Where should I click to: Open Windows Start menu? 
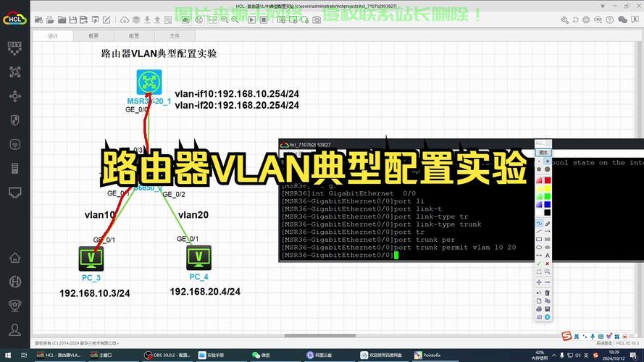pyautogui.click(x=7, y=355)
